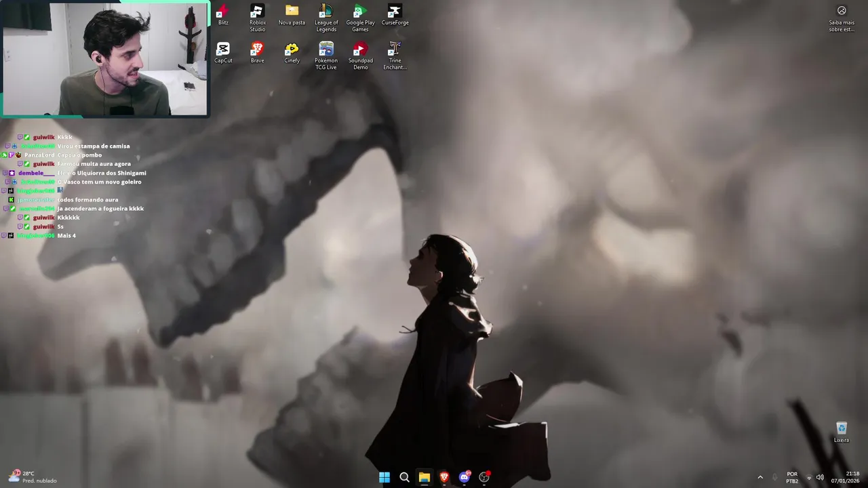The height and width of the screenshot is (488, 868).
Task: Click chat message 'Ja acenderam a fogueira kkkk'
Action: tap(100, 209)
